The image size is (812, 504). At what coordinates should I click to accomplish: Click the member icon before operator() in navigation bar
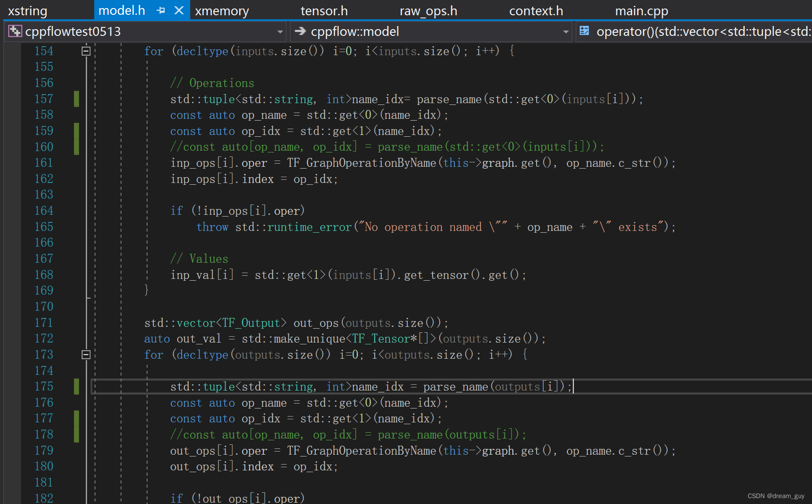tap(584, 31)
